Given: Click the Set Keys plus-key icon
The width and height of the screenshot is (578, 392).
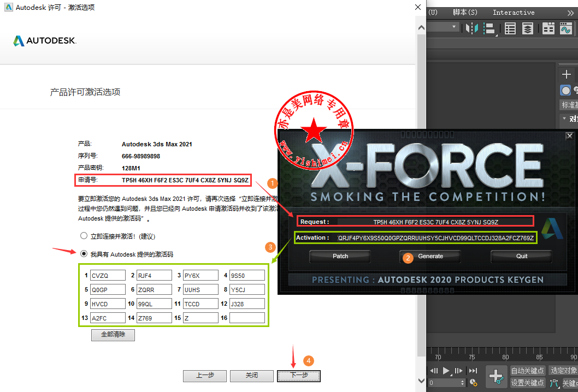Looking at the screenshot, I should point(496,377).
